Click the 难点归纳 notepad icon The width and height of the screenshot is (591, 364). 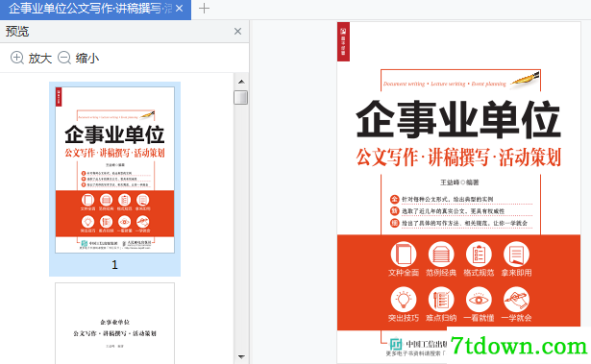[441, 300]
